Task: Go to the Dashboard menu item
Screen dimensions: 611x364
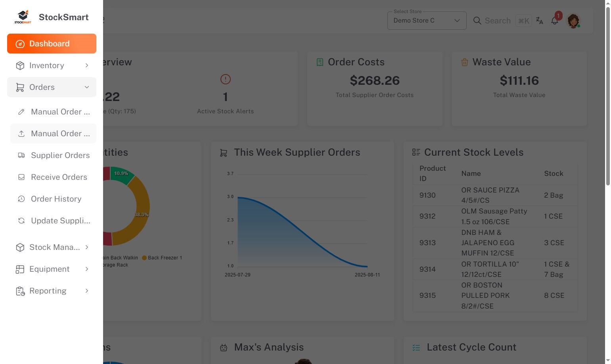Action: tap(52, 44)
